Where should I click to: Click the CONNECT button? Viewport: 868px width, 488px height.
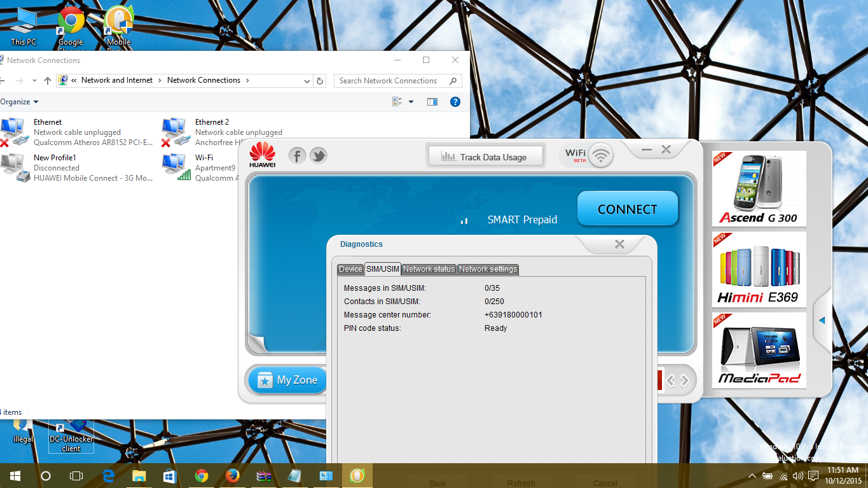[x=628, y=209]
